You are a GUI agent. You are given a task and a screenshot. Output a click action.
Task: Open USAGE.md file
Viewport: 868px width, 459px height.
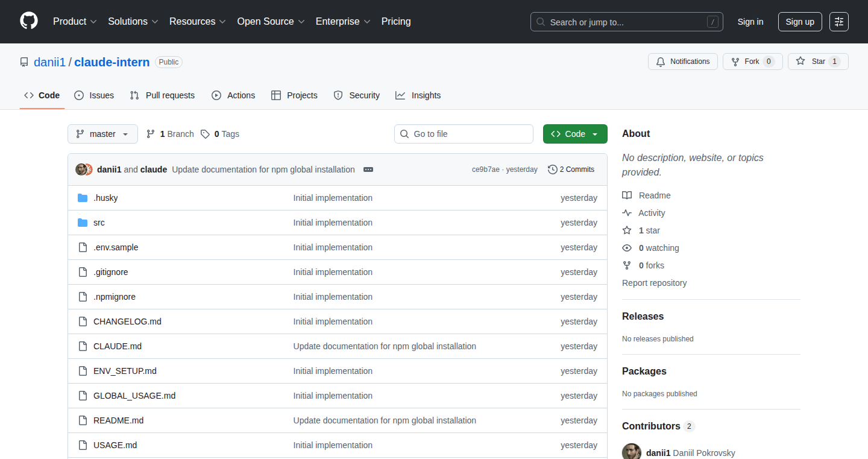[115, 445]
